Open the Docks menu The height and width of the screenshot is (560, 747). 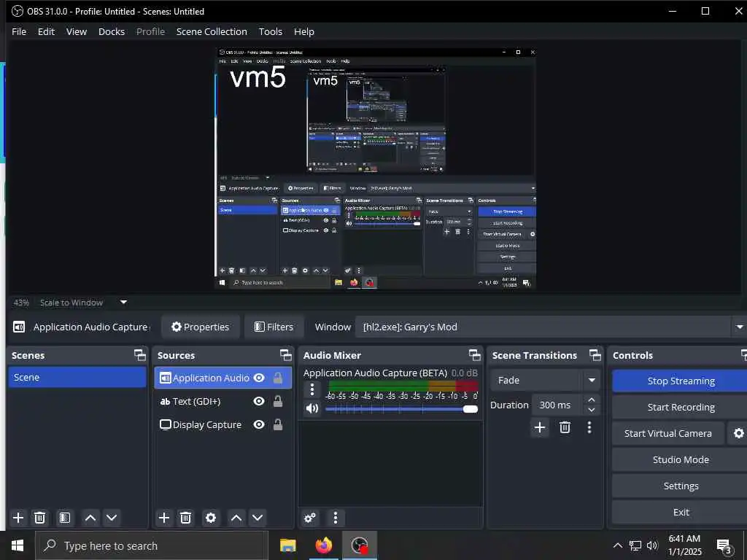(x=112, y=31)
